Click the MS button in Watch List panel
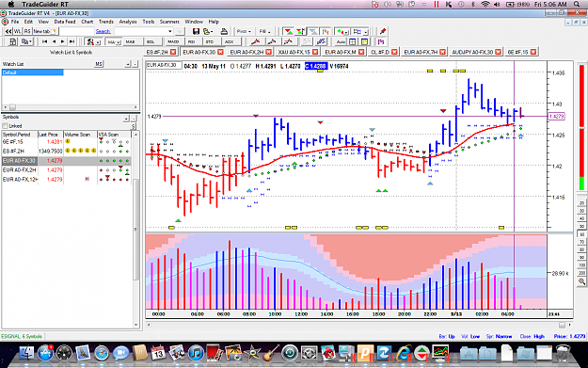 98,64
